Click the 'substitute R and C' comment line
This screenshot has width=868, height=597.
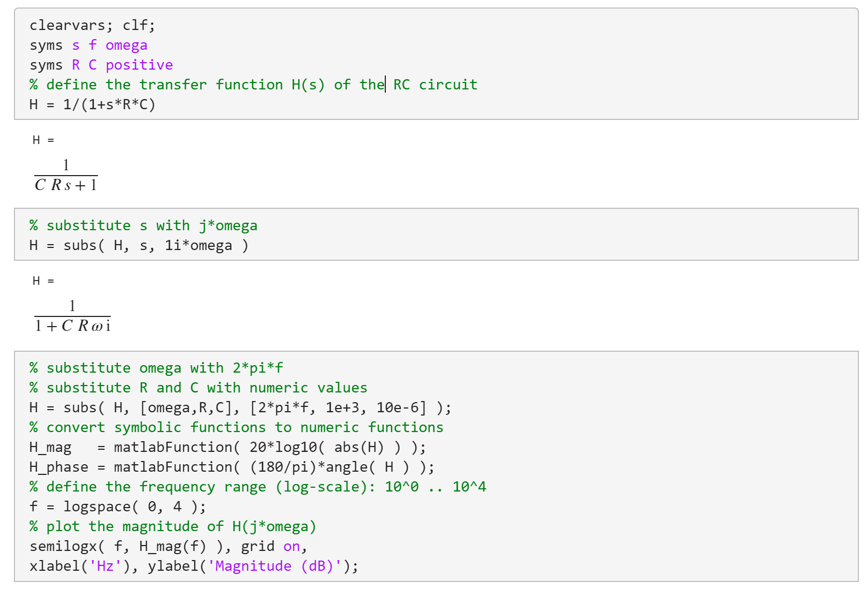coord(199,388)
